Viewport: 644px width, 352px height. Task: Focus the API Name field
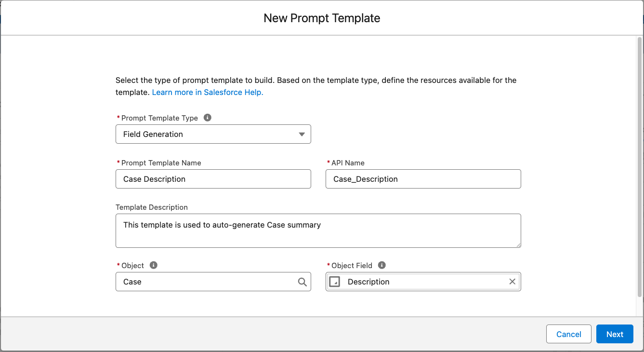point(423,179)
